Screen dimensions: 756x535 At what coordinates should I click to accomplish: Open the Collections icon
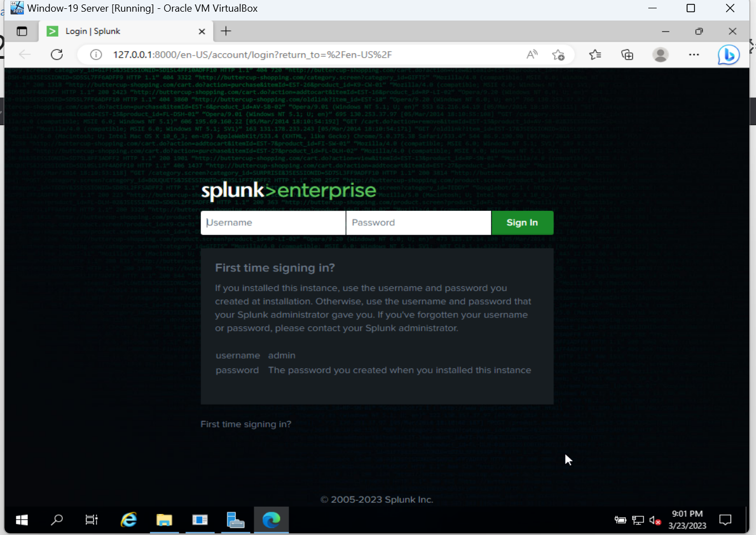[627, 54]
